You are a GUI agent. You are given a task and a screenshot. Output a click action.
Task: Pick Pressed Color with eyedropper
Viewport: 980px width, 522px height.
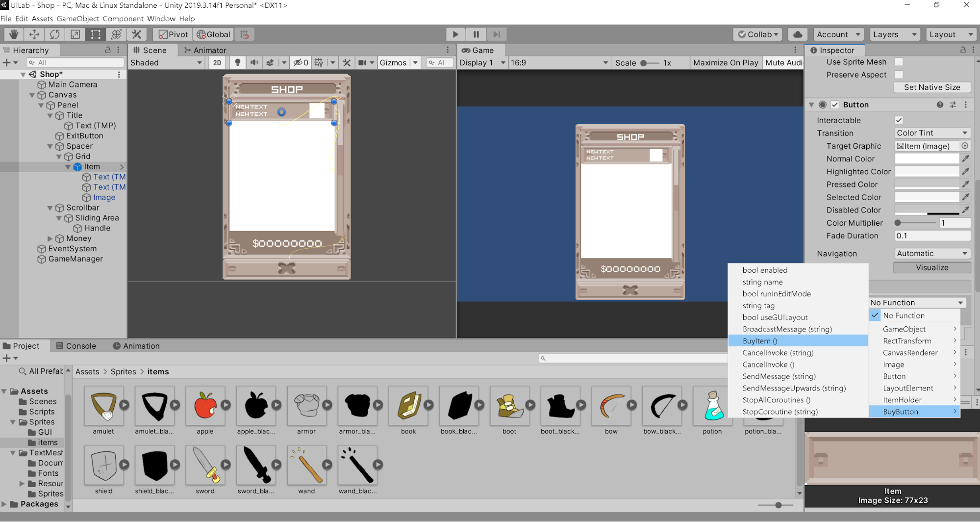pyautogui.click(x=965, y=184)
